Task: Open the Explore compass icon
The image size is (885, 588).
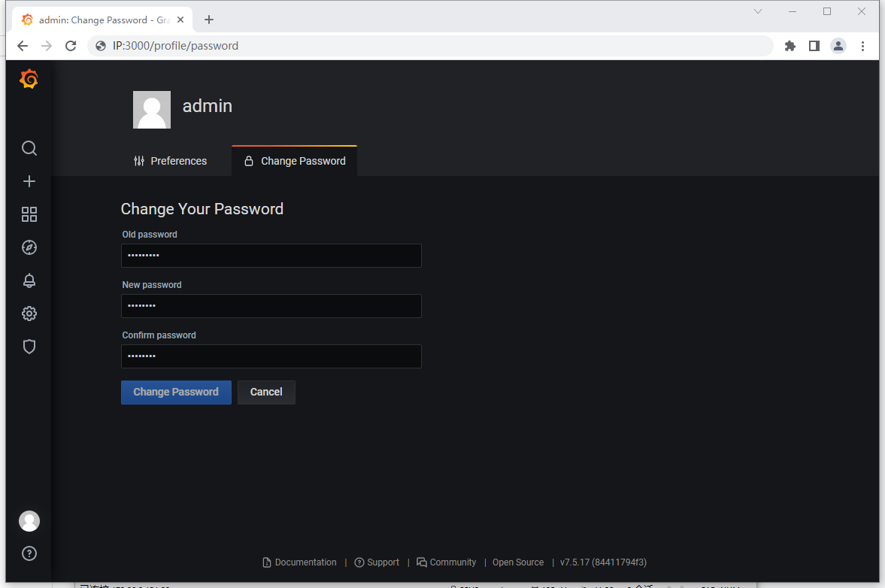Action: [29, 247]
